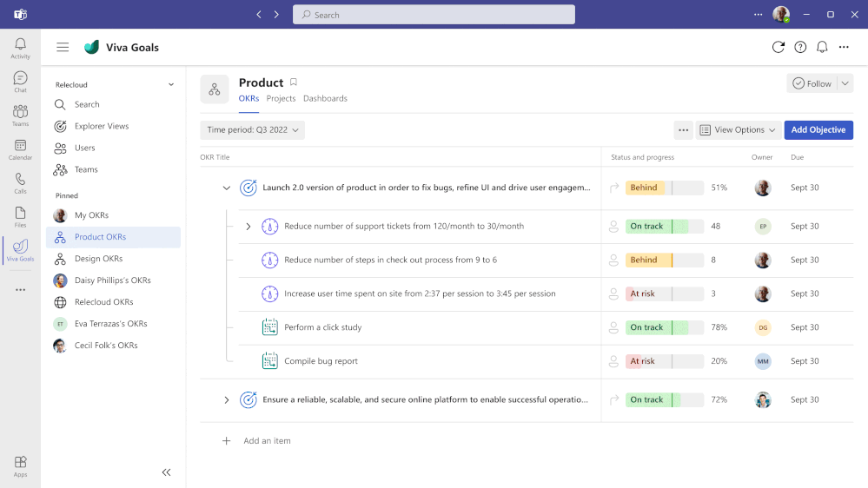Screen dimensions: 868x488
Task: Click On track progress bar for support tickets
Action: (665, 227)
